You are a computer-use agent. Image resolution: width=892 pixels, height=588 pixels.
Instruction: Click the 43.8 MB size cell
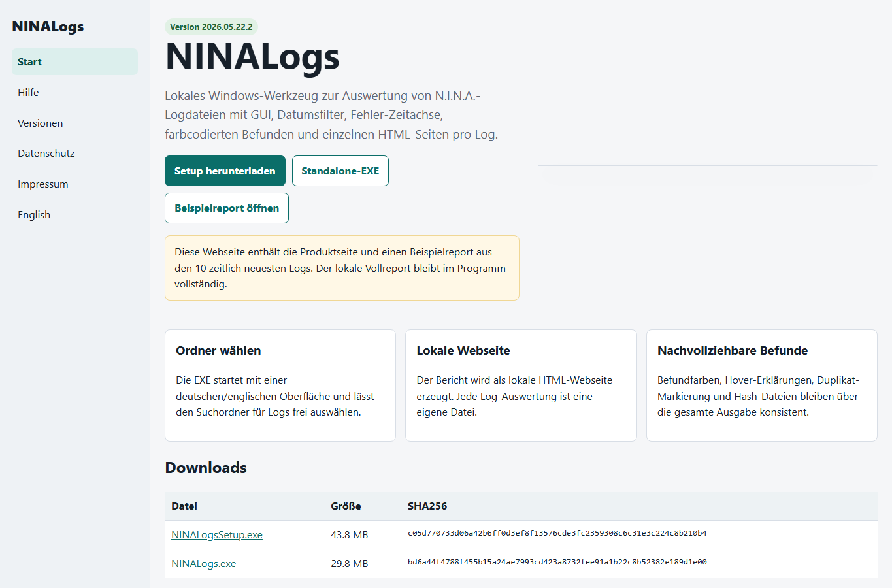(x=350, y=534)
